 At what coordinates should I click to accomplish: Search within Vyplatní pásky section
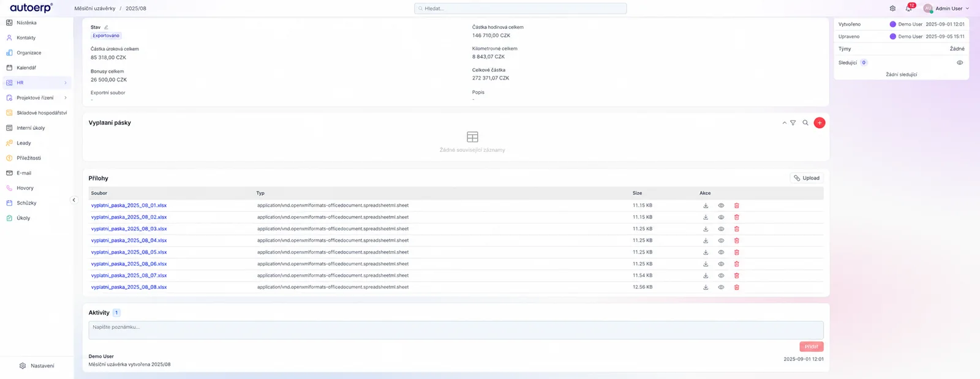tap(805, 123)
